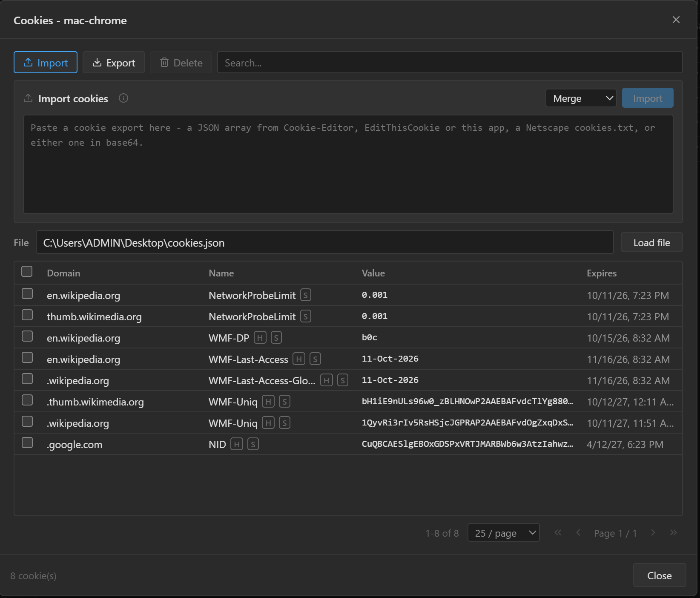Click the S badge on .wikipedia.org WMF-Uniq row
This screenshot has width=700, height=598.
[284, 423]
